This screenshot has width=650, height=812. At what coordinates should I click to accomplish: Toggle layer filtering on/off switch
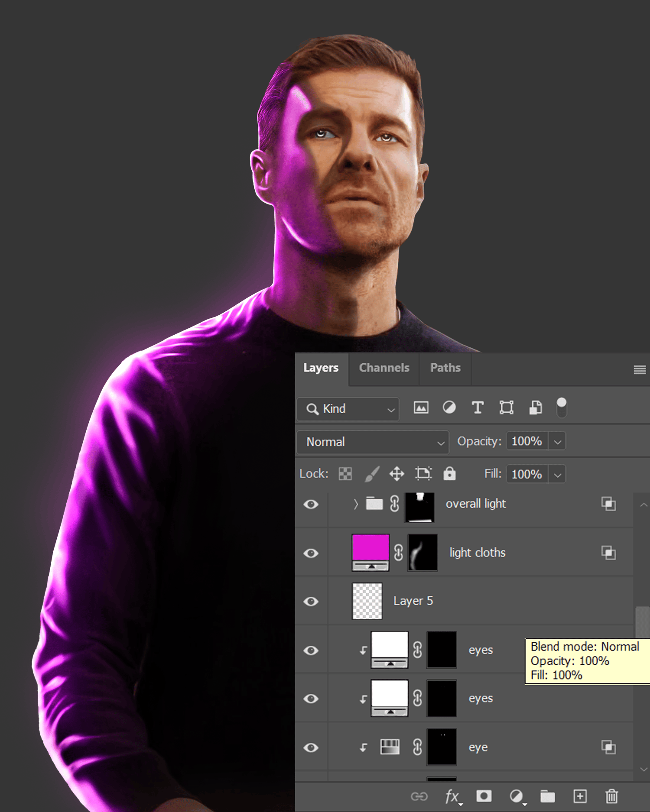[x=561, y=408]
